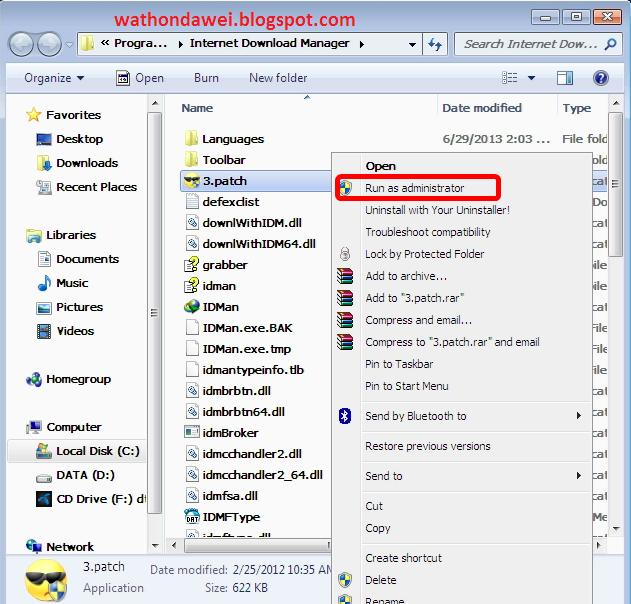Screen dimensions: 631x604
Task: Select the IDMan.exe.BAK file
Action: click(247, 328)
